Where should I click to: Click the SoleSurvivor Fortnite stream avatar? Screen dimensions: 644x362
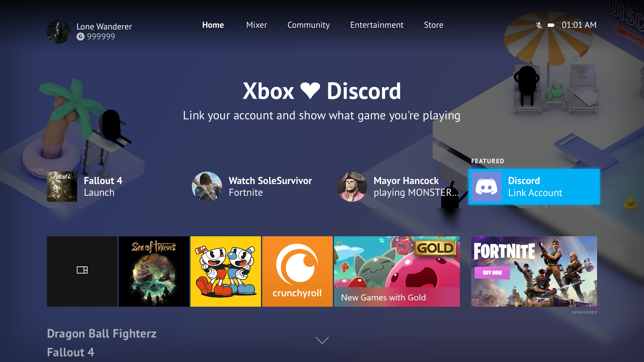(207, 186)
